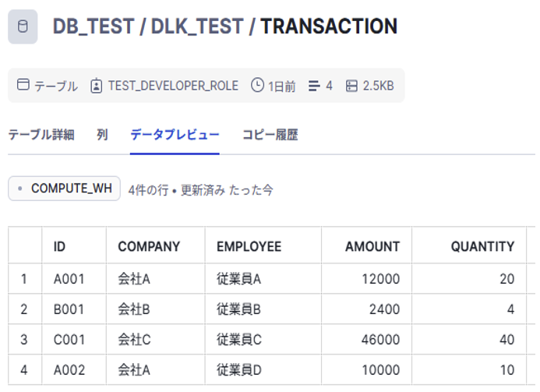Select the cell containing C001

point(69,340)
